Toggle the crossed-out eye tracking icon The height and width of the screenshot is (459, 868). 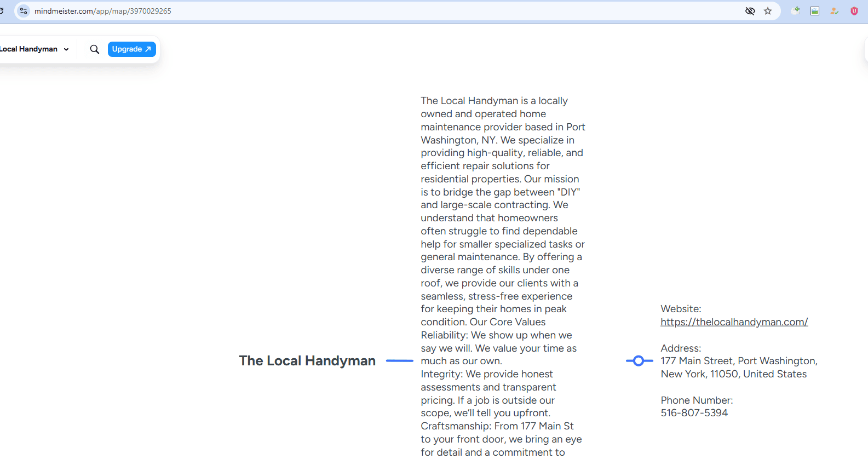[750, 11]
